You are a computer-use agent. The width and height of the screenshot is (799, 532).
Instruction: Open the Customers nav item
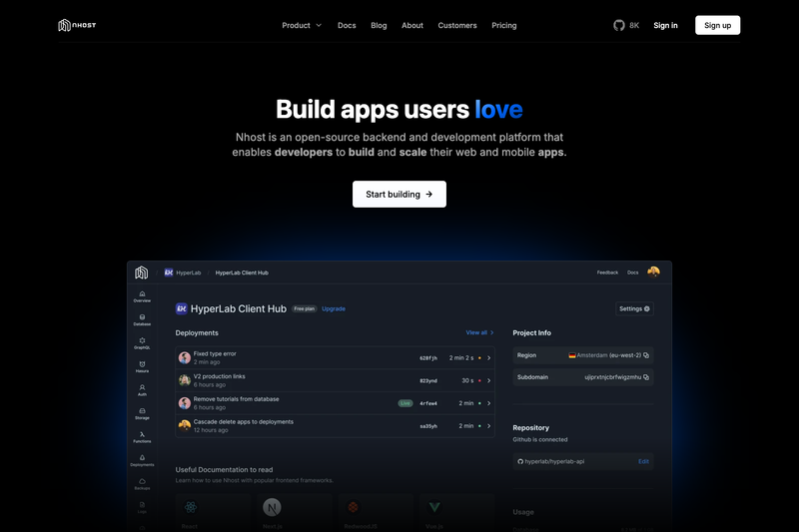click(457, 26)
